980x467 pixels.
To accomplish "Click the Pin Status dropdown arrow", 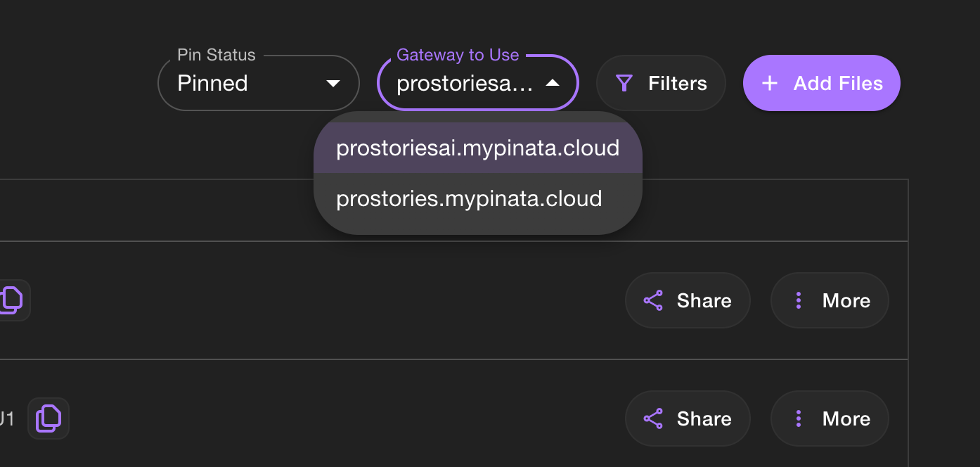I will coord(333,83).
